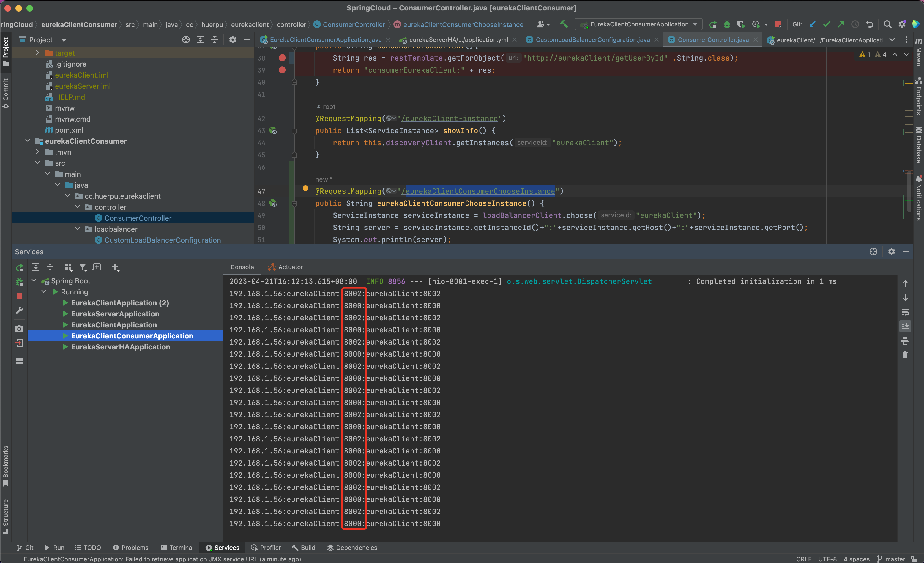Image resolution: width=924 pixels, height=563 pixels.
Task: Click the Rollback undo icon
Action: 870,24
